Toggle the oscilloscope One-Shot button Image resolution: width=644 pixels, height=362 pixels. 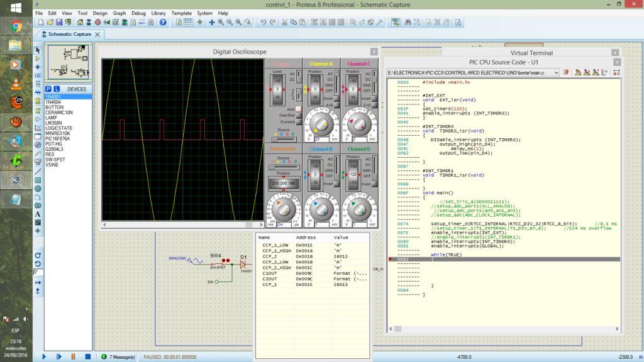[x=299, y=116]
